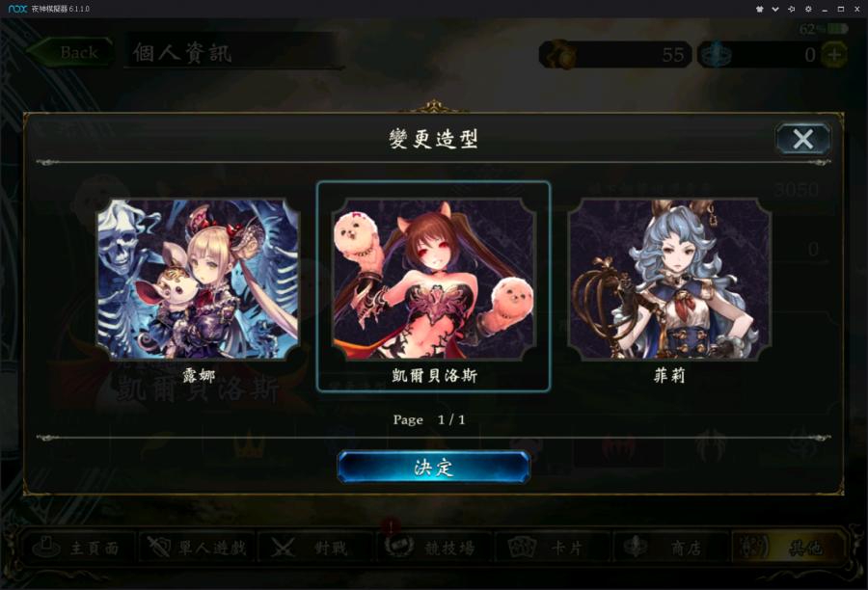The width and height of the screenshot is (868, 590).
Task: Click the rupee coin currency icon
Action: [559, 55]
